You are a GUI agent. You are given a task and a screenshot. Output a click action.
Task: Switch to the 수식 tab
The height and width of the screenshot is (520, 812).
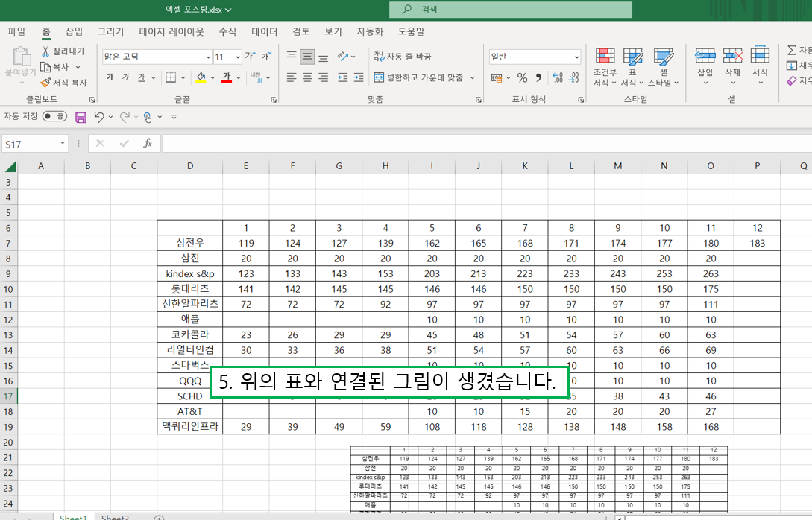tap(227, 31)
